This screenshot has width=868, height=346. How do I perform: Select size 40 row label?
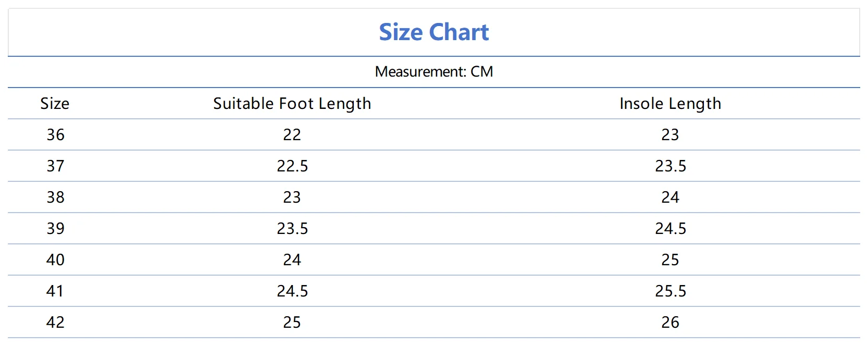coord(55,260)
